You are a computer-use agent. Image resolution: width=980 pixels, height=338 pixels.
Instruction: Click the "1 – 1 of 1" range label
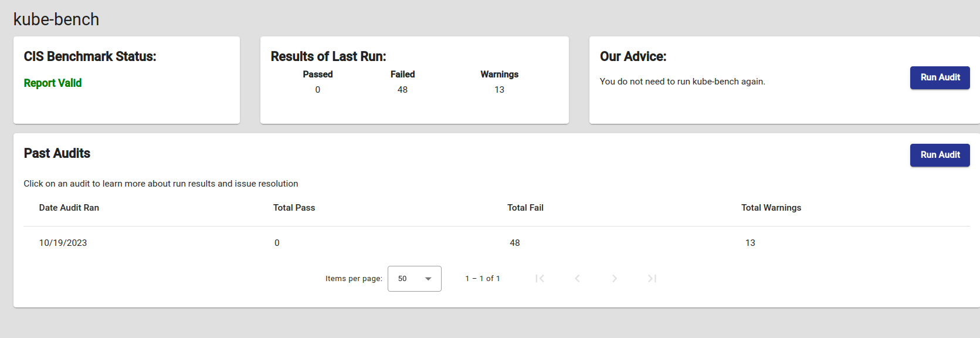(x=483, y=279)
